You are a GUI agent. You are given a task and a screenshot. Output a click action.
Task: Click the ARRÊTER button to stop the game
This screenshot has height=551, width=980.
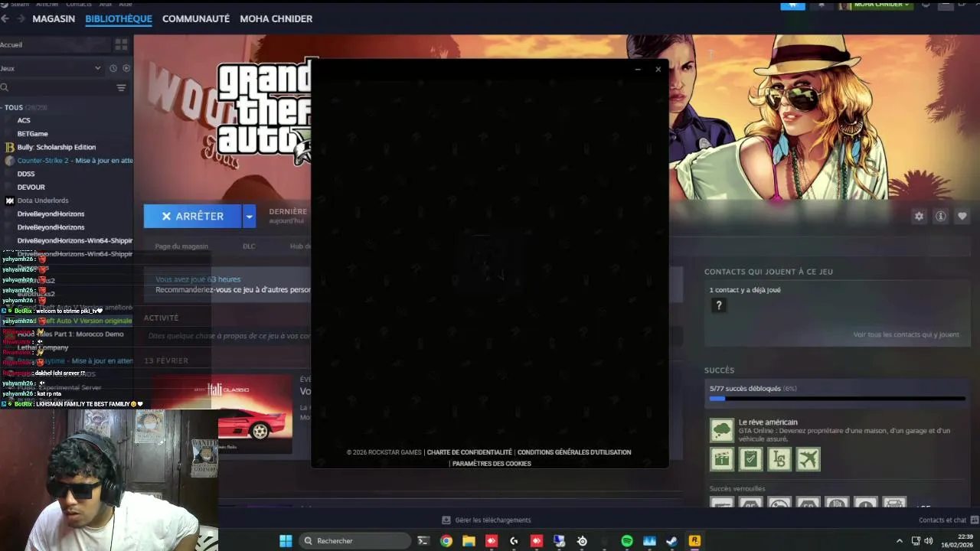tap(192, 217)
